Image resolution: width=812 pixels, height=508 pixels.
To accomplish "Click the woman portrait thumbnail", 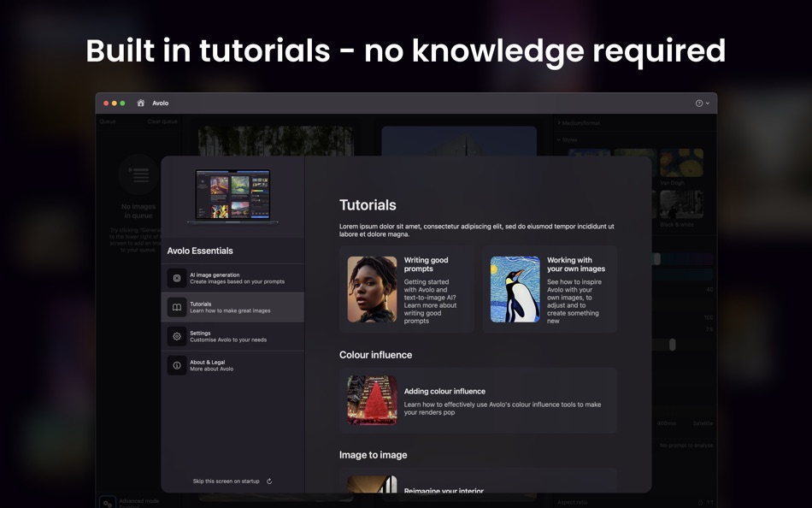I will [372, 289].
